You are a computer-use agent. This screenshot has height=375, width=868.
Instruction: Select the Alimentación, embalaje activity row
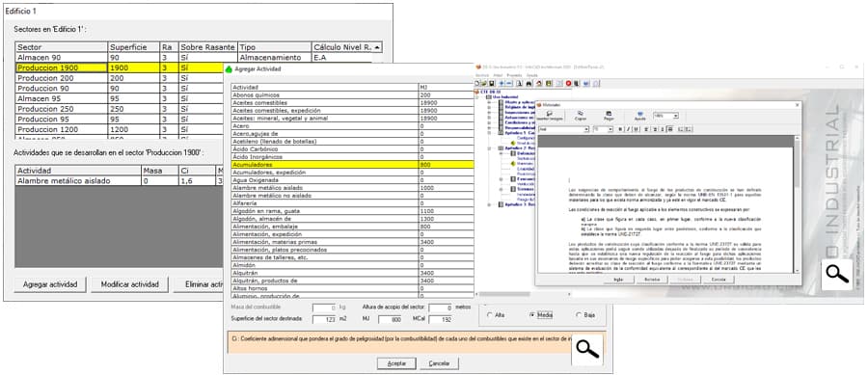coord(353,227)
